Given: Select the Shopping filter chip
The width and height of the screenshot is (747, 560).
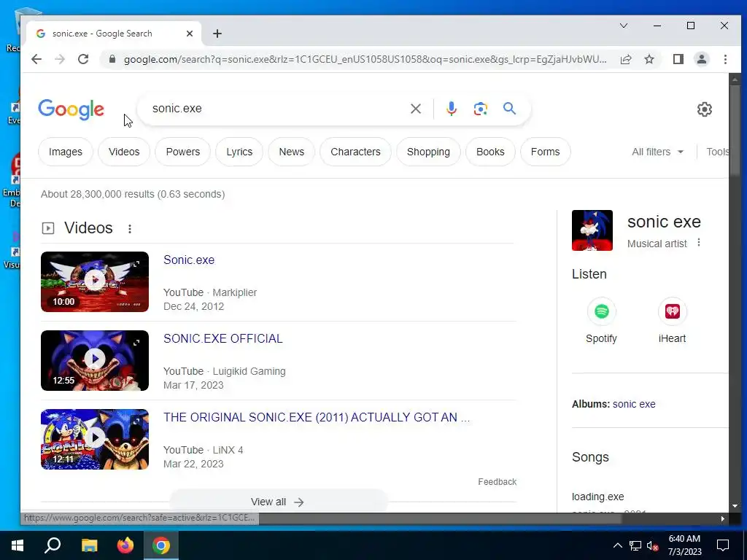Looking at the screenshot, I should (428, 152).
